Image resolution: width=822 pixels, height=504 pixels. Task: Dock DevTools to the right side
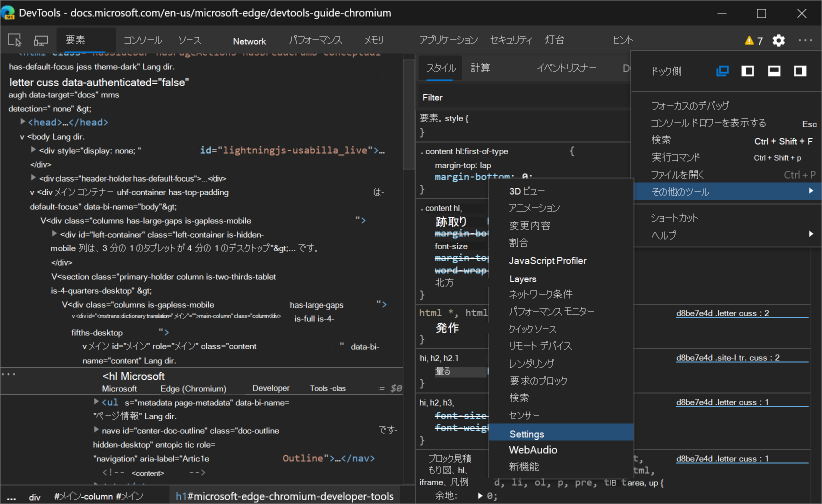coord(800,71)
